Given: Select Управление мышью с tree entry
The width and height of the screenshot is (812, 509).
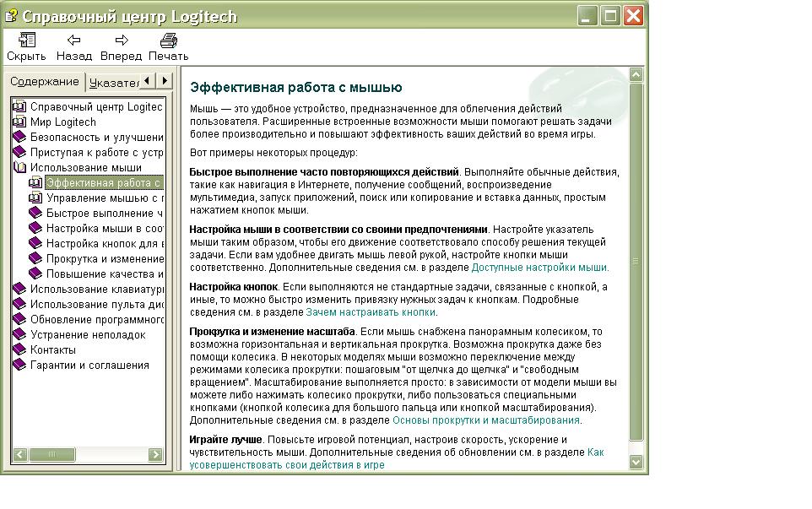Looking at the screenshot, I should (x=106, y=198).
